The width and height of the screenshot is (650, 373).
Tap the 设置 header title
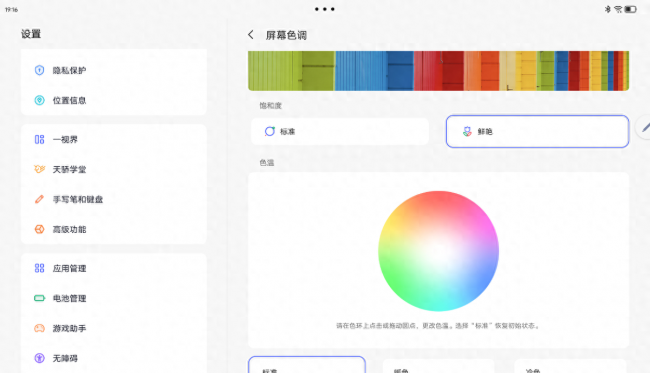[x=31, y=34]
